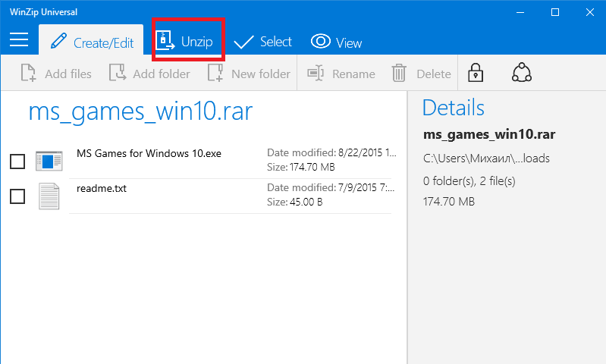Screen dimensions: 606x364
Task: Check the readme.txt checkbox
Action: coord(17,196)
